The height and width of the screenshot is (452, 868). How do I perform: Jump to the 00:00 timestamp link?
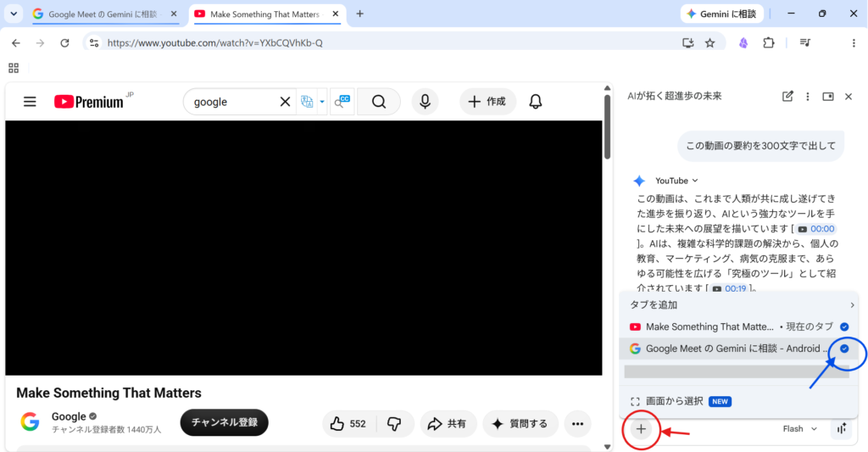[816, 229]
